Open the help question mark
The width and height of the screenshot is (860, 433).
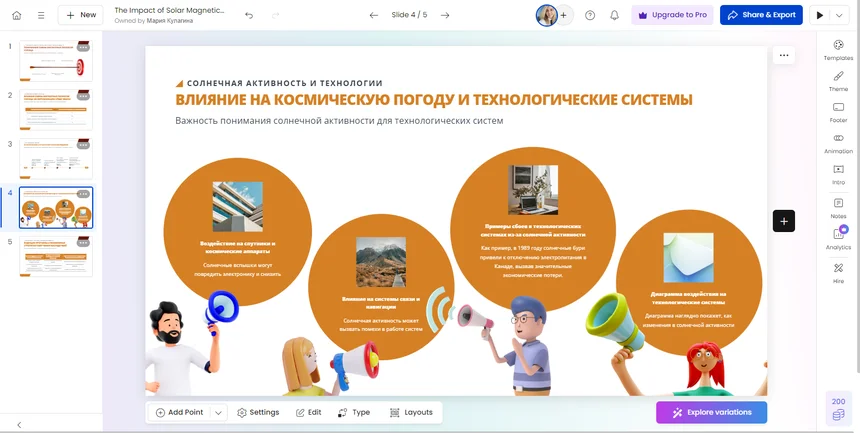tap(590, 15)
